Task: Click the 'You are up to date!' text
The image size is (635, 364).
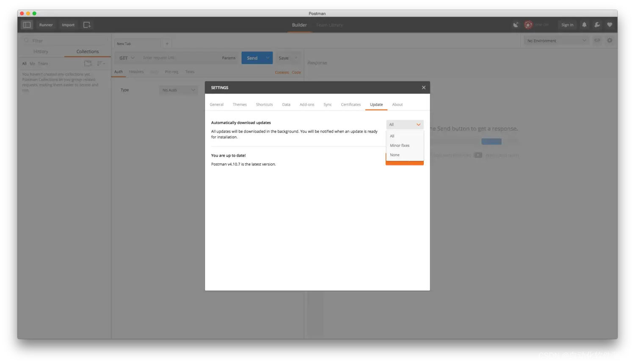Action: (x=228, y=155)
